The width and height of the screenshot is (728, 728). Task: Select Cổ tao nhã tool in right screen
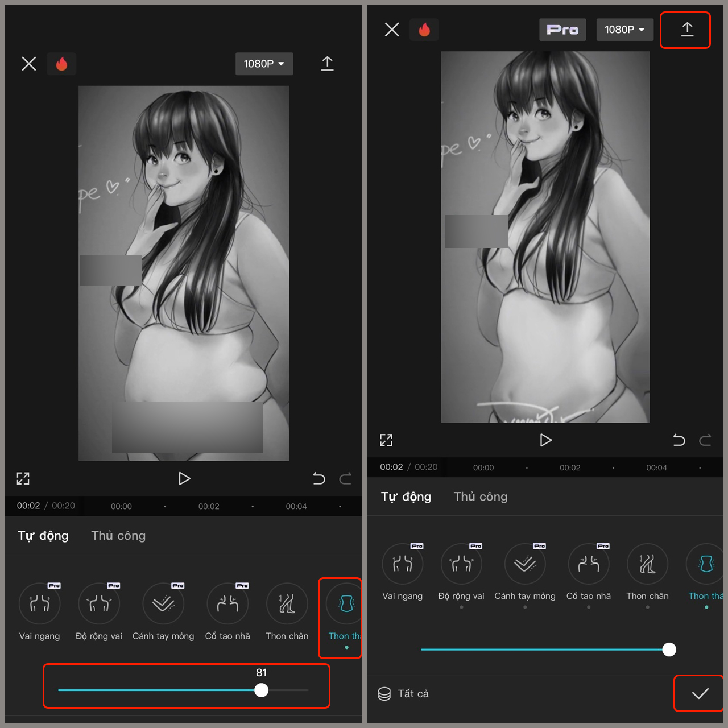(589, 572)
